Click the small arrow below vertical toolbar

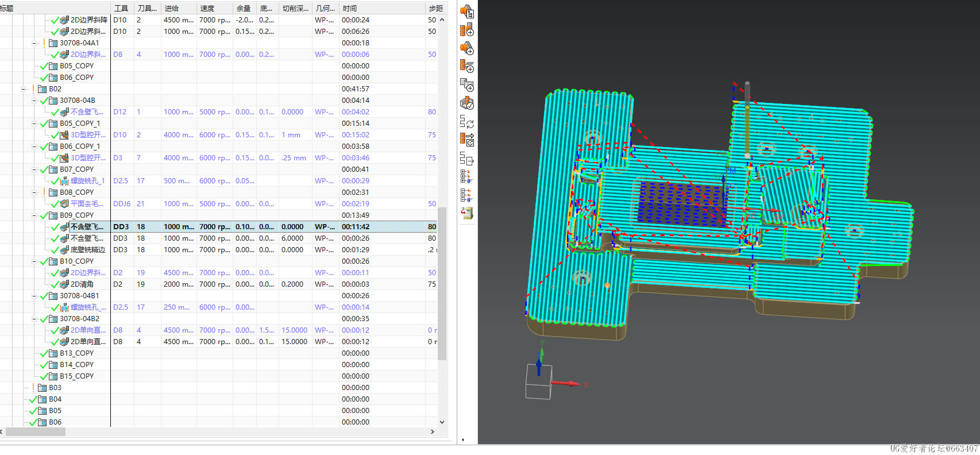coord(462,440)
